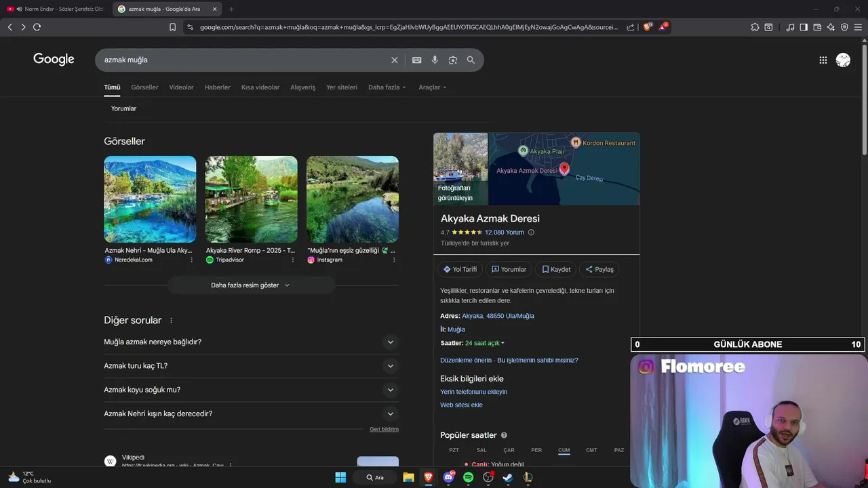The image size is (868, 488).
Task: Open the 'Daha fazla' dropdown
Action: 387,87
